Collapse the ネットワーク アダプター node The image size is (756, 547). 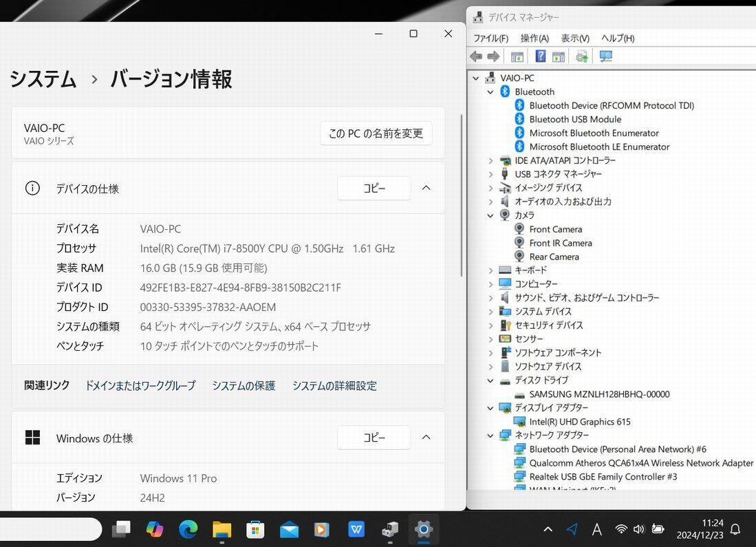click(x=490, y=436)
